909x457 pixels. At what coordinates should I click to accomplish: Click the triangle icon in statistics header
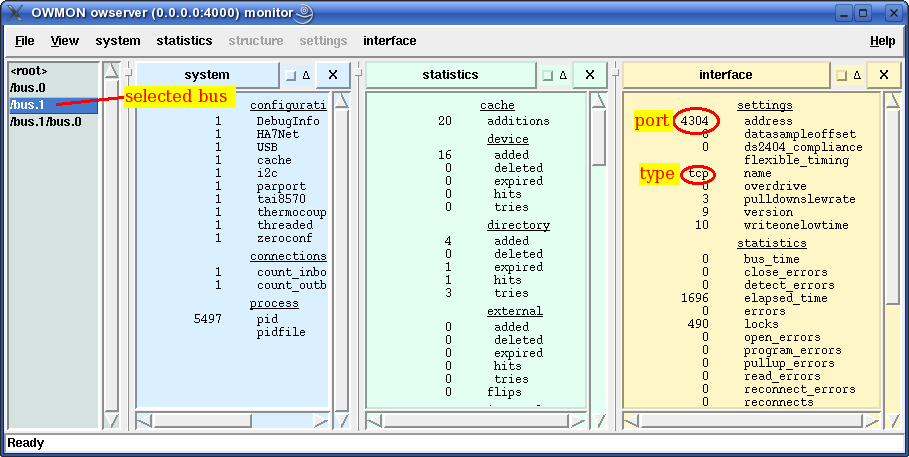pos(562,75)
